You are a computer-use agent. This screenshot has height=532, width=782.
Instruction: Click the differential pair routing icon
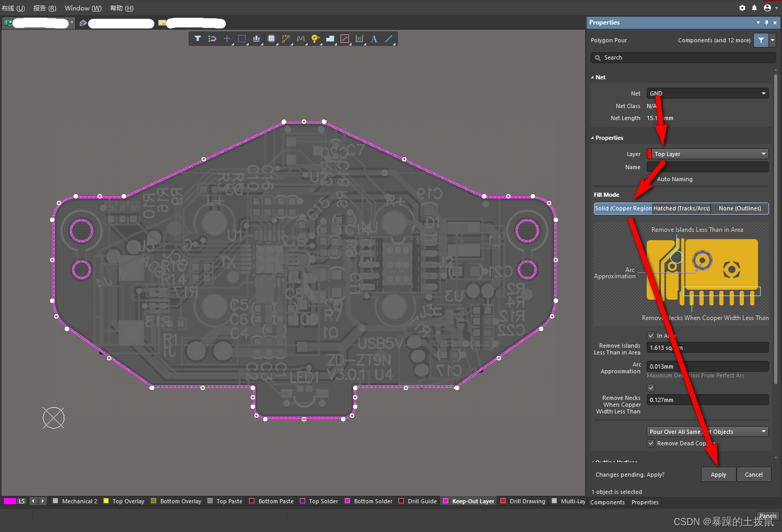tap(300, 39)
